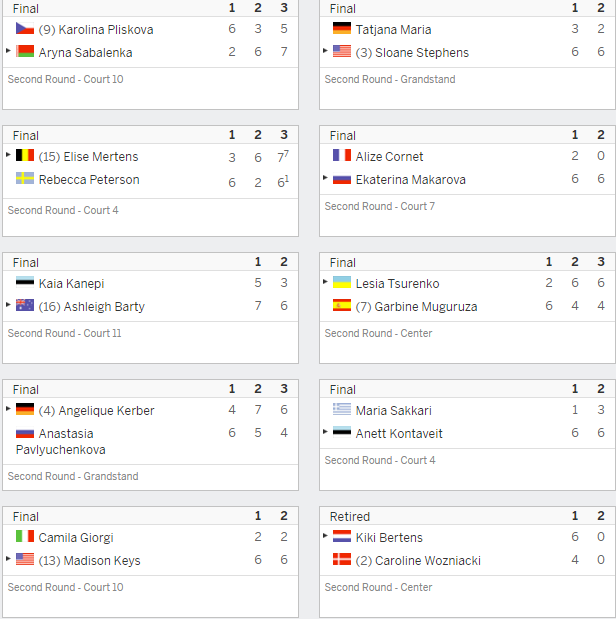Click the Retired status header
This screenshot has width=616, height=619.
pyautogui.click(x=350, y=517)
